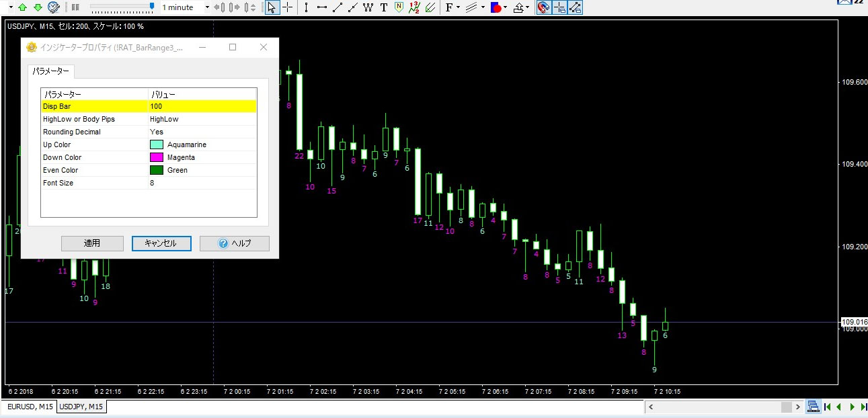Select the Down Color parameter label

62,157
